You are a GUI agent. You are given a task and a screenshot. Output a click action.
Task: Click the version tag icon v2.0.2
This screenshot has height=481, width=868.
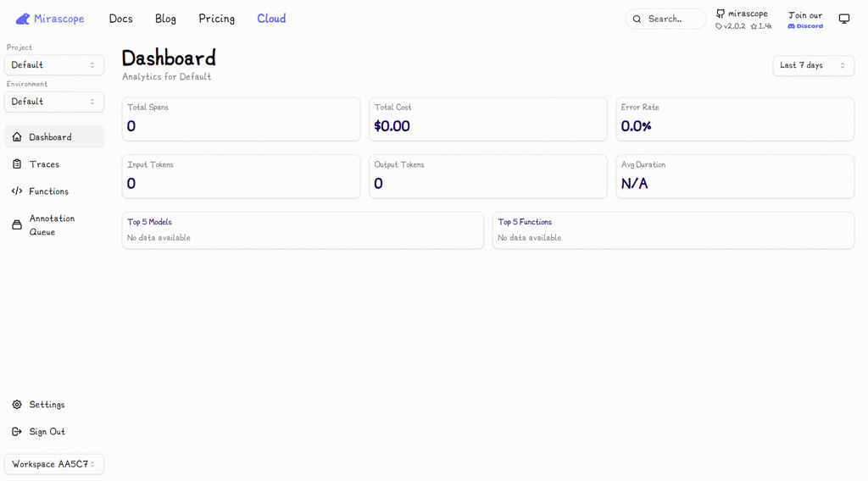coord(719,26)
